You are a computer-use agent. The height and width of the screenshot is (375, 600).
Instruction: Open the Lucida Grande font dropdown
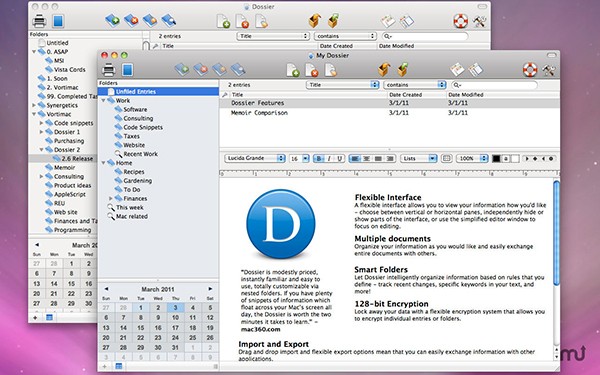click(255, 158)
